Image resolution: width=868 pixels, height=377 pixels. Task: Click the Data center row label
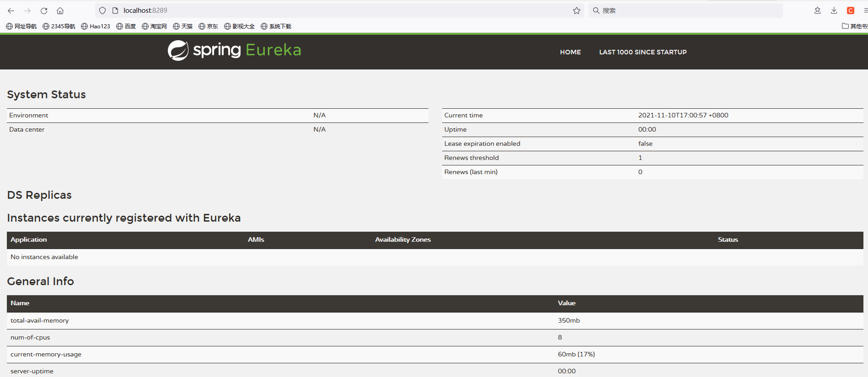(27, 129)
